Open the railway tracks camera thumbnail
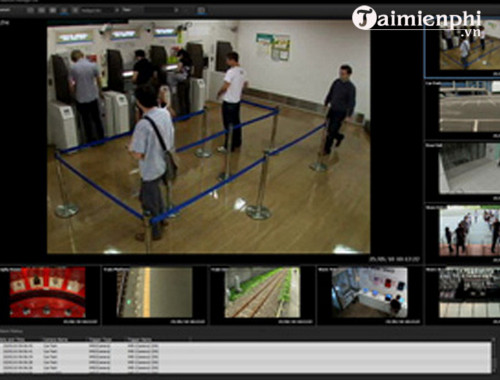This screenshot has height=380, width=500. tap(262, 292)
